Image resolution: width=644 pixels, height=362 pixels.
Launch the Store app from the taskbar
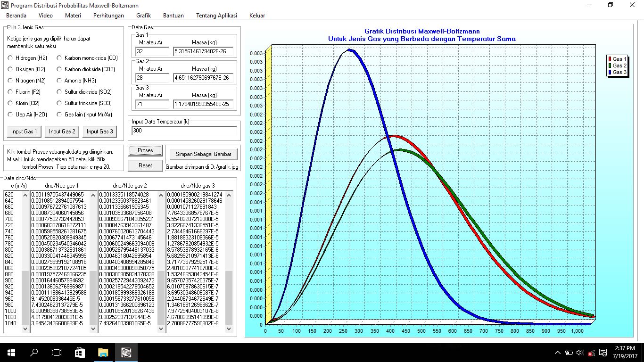[x=79, y=352]
